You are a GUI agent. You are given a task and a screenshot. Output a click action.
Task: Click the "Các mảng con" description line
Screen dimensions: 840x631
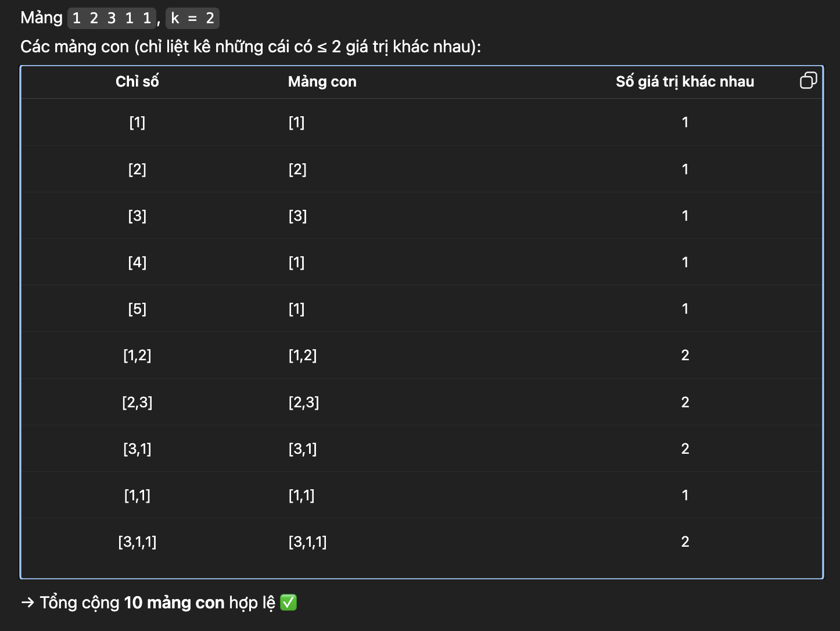click(x=250, y=46)
